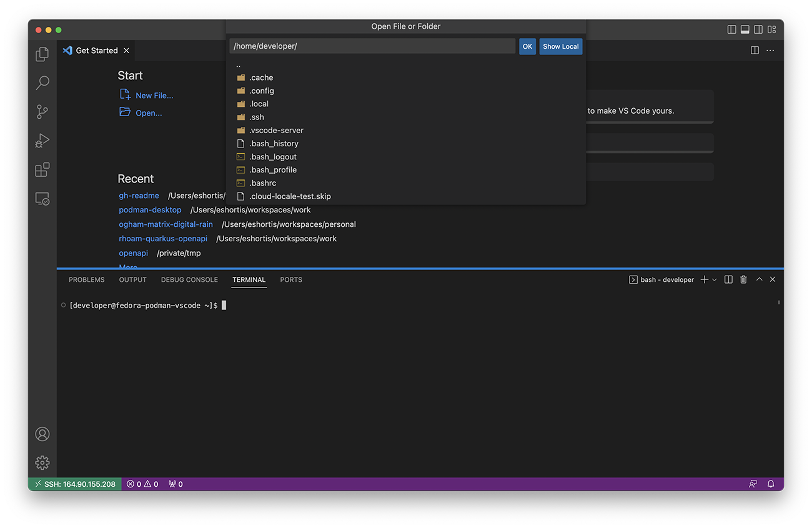Open recent project rhoam-quarkus-openapi
This screenshot has width=812, height=528.
[163, 239]
